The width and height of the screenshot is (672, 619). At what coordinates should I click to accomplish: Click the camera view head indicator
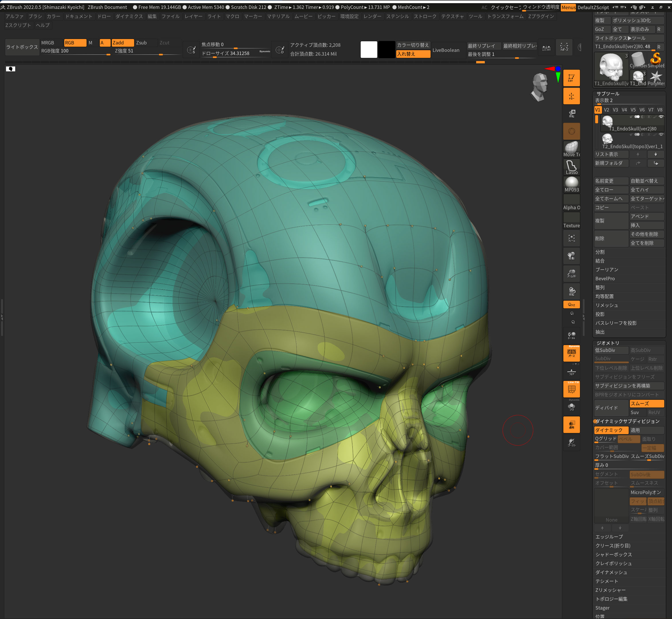pos(540,87)
